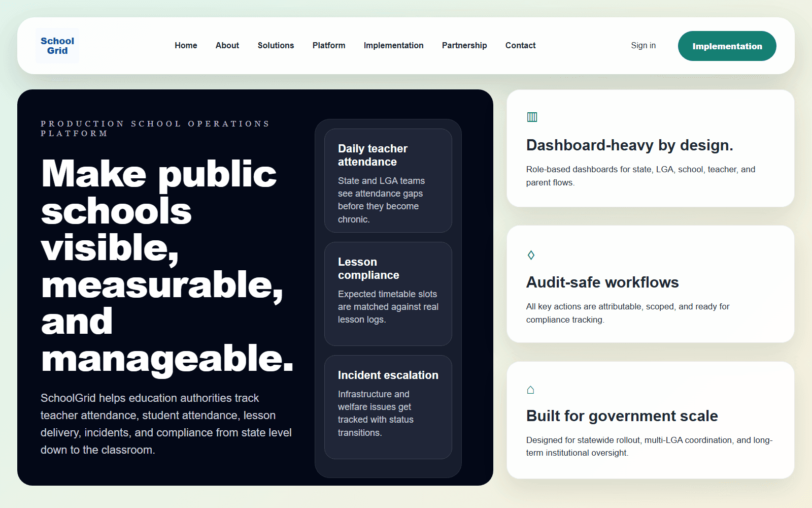Click the diamond icon above Audit-safe workflows

(x=531, y=255)
